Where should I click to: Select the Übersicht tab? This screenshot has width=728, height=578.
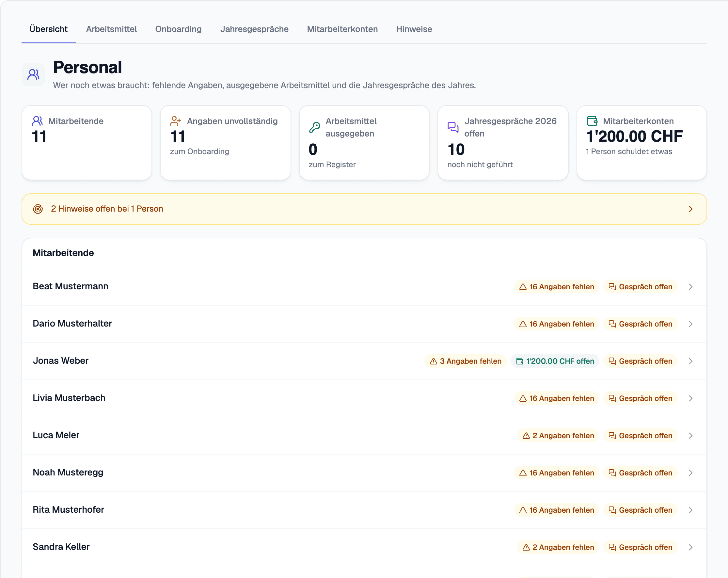48,29
